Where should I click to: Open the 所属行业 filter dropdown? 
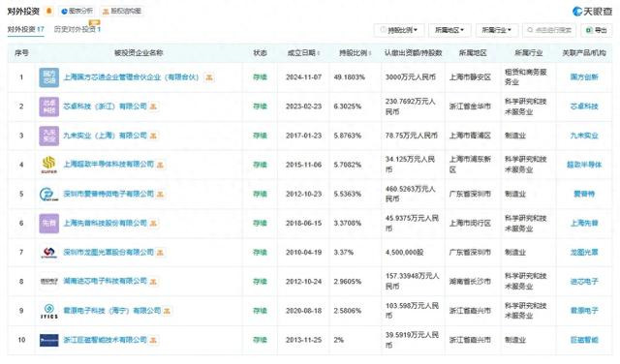tap(497, 30)
